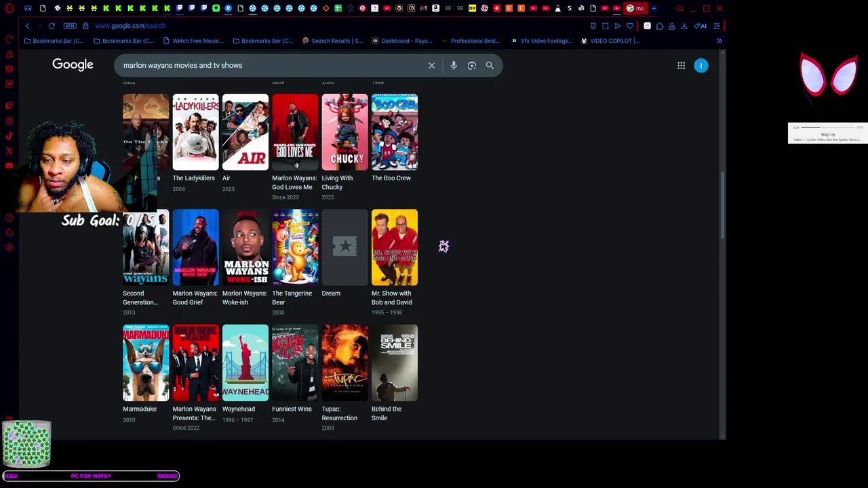Open the Waynehead poster

coord(245,363)
